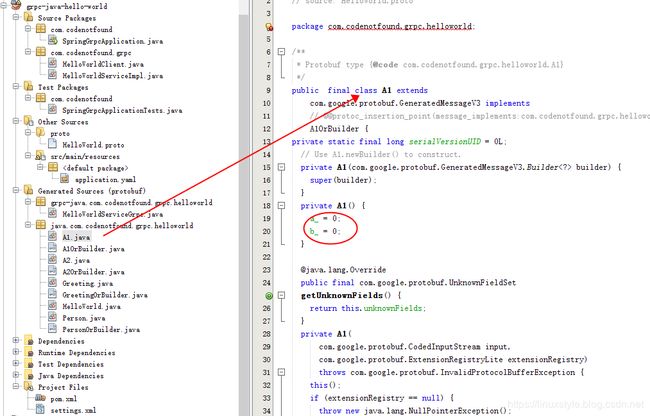Image resolution: width=650 pixels, height=416 pixels.
Task: Click 'A1OrBuilder {' on line 12
Action: [339, 129]
